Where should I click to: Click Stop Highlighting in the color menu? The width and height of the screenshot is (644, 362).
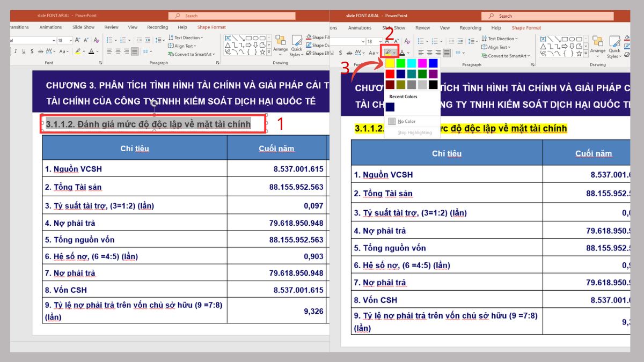click(412, 132)
